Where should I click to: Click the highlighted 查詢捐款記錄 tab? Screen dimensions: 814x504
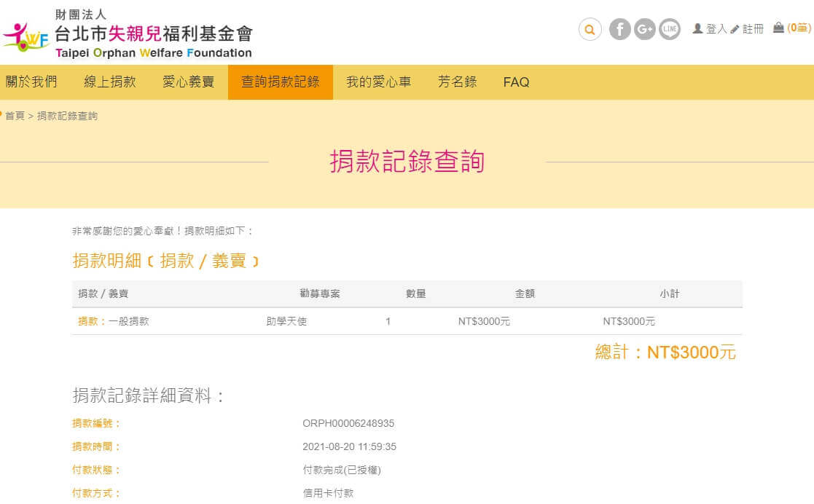[x=281, y=82]
